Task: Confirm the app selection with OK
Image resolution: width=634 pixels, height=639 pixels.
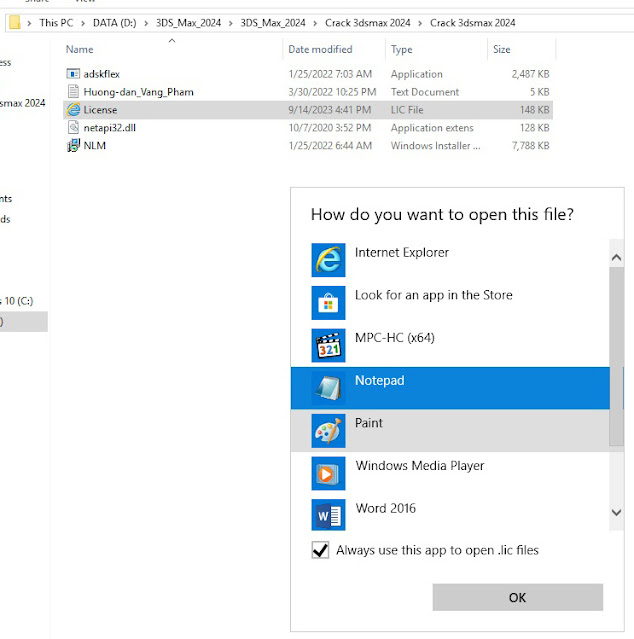Action: coord(517,597)
